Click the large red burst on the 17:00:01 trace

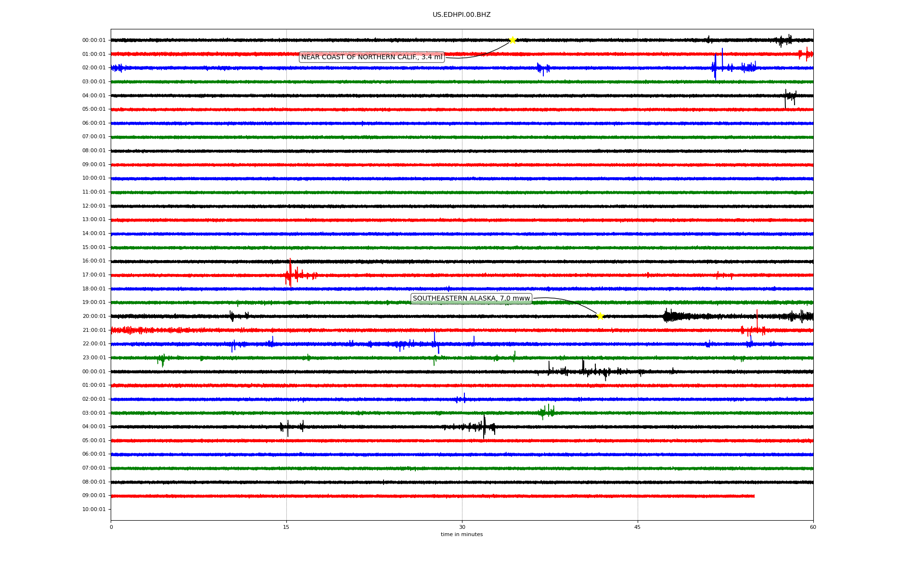click(x=290, y=275)
